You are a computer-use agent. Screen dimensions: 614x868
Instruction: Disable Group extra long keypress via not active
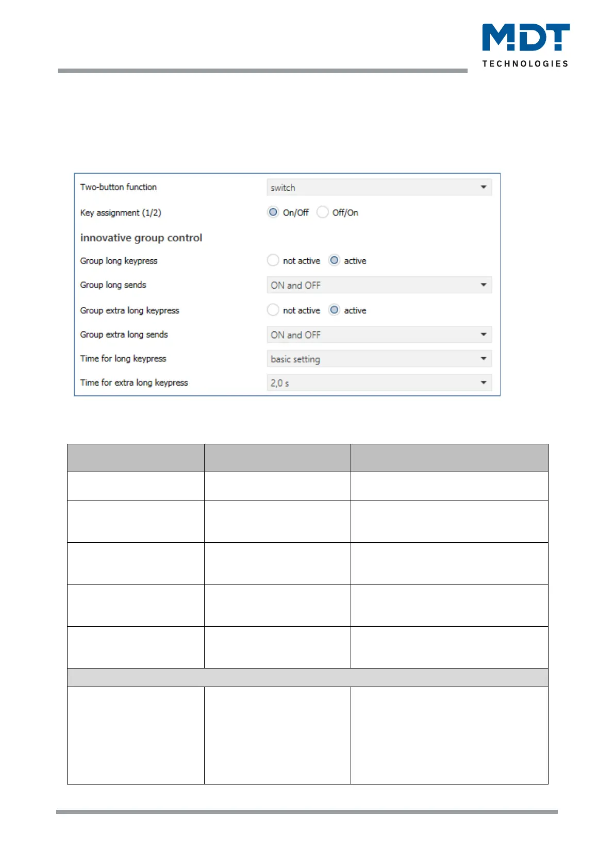tap(273, 310)
